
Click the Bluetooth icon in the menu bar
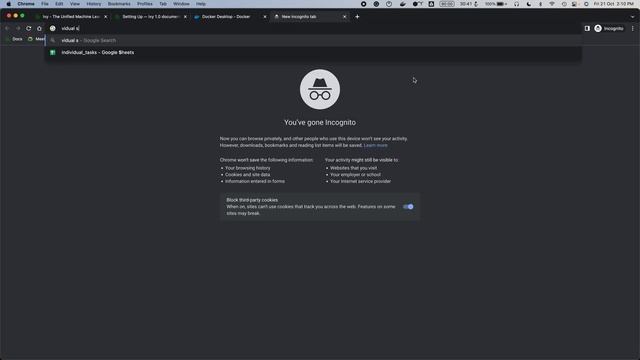(540, 4)
